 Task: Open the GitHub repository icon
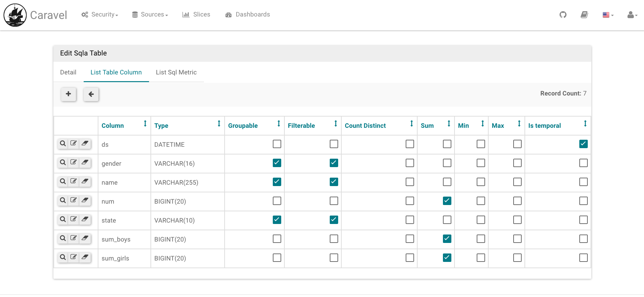[x=563, y=15]
